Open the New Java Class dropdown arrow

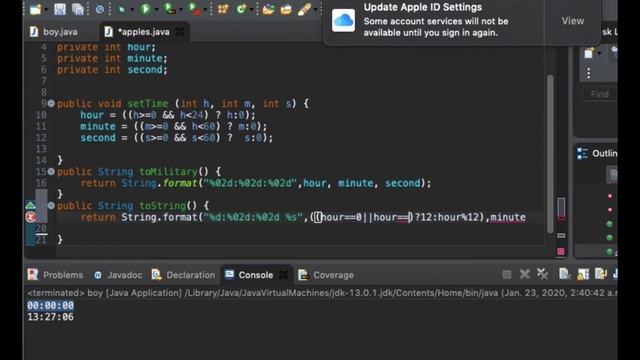tap(251, 9)
